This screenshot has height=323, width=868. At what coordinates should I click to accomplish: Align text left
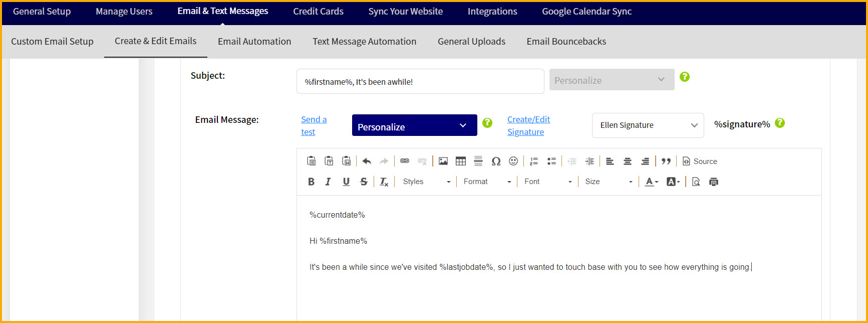(x=610, y=161)
